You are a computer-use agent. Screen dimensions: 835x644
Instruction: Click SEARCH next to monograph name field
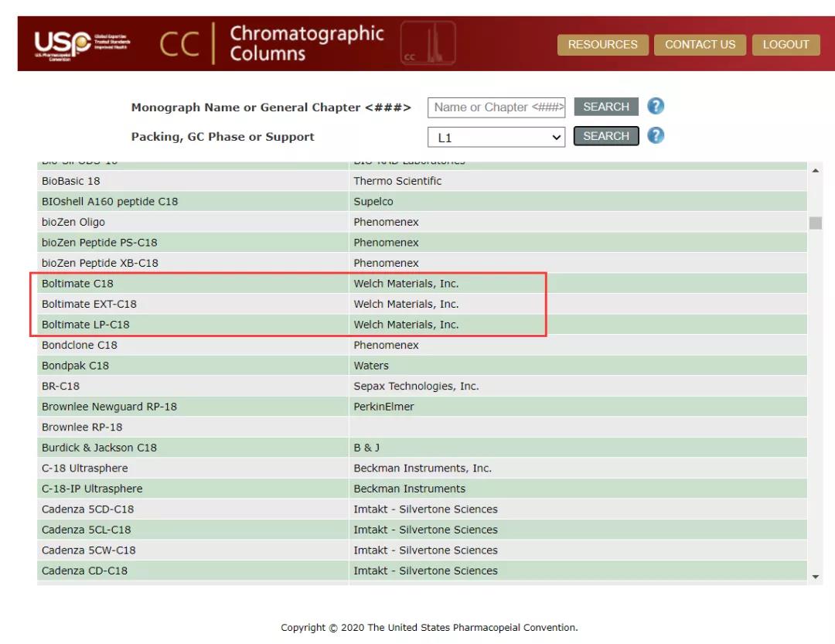click(x=605, y=107)
